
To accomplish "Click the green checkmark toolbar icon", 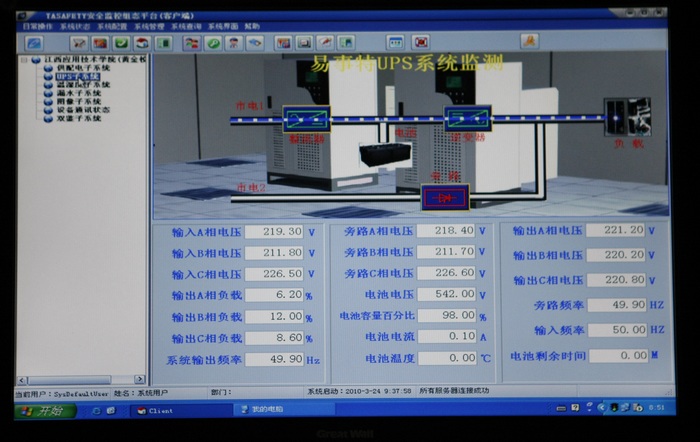I will point(121,43).
